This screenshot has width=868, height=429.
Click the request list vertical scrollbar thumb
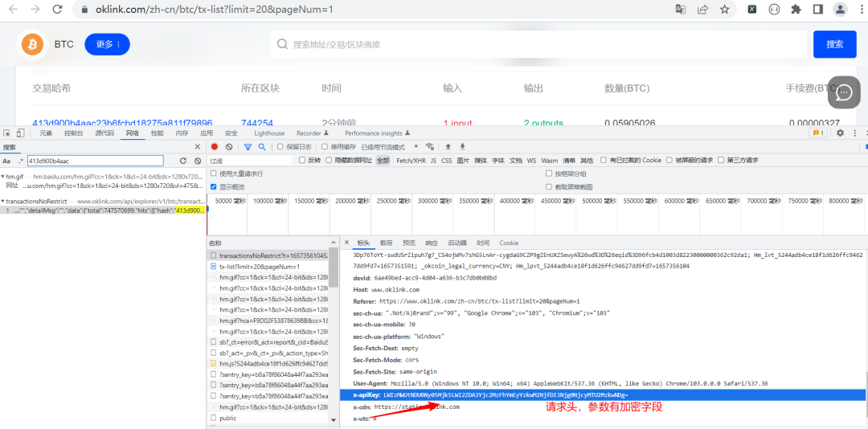pyautogui.click(x=334, y=268)
